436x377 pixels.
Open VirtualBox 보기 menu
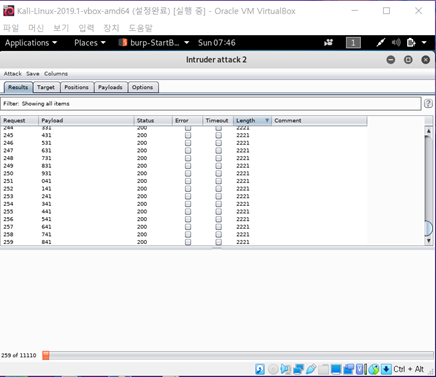point(61,28)
